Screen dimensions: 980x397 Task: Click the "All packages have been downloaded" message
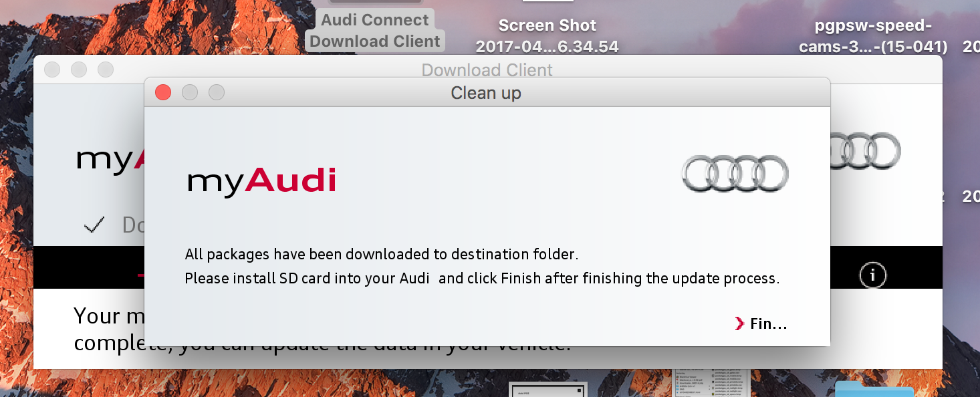(381, 255)
